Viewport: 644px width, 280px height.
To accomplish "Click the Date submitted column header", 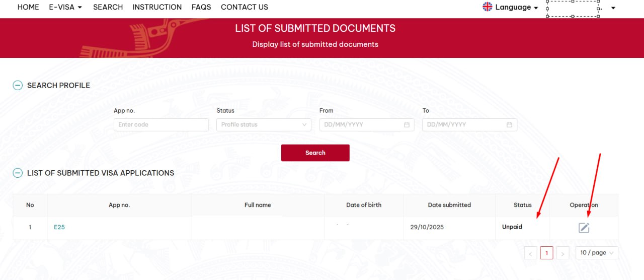I will click(449, 205).
